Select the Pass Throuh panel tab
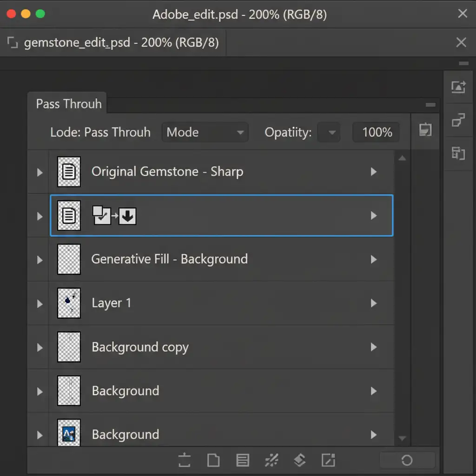The image size is (476, 476). (68, 104)
